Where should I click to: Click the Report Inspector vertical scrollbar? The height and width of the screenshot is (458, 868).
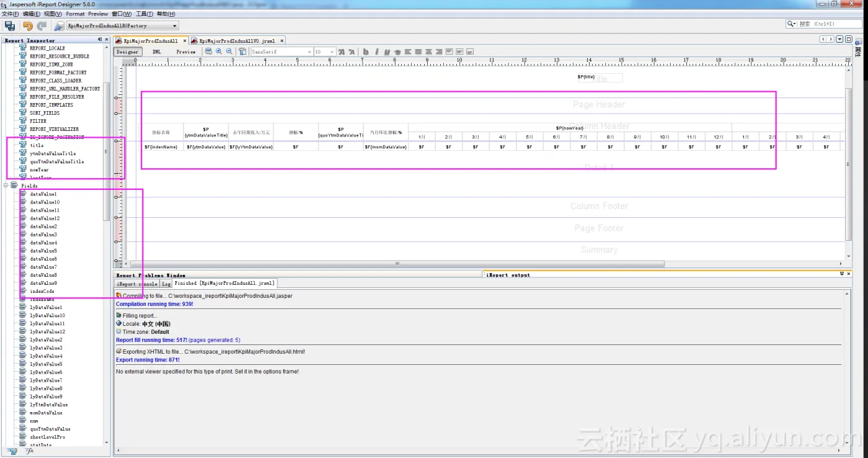[107, 151]
